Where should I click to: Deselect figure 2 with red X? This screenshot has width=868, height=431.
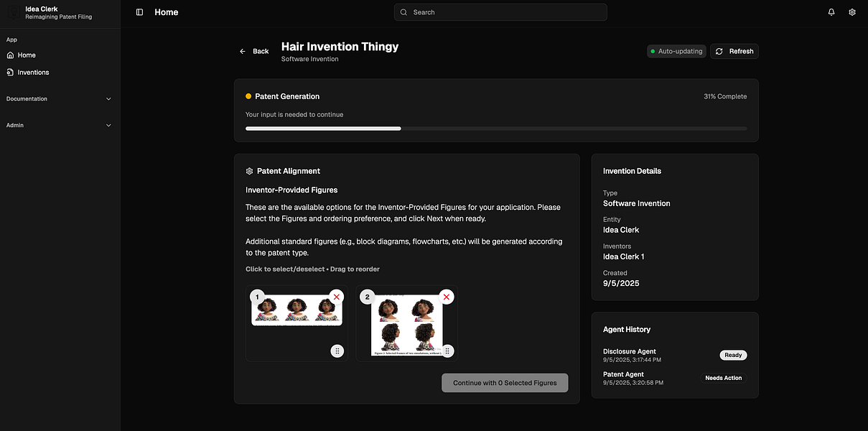(x=447, y=297)
